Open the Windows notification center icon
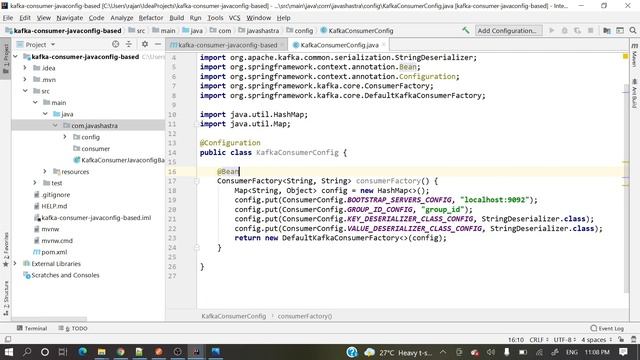This screenshot has height=360, width=640. click(623, 352)
